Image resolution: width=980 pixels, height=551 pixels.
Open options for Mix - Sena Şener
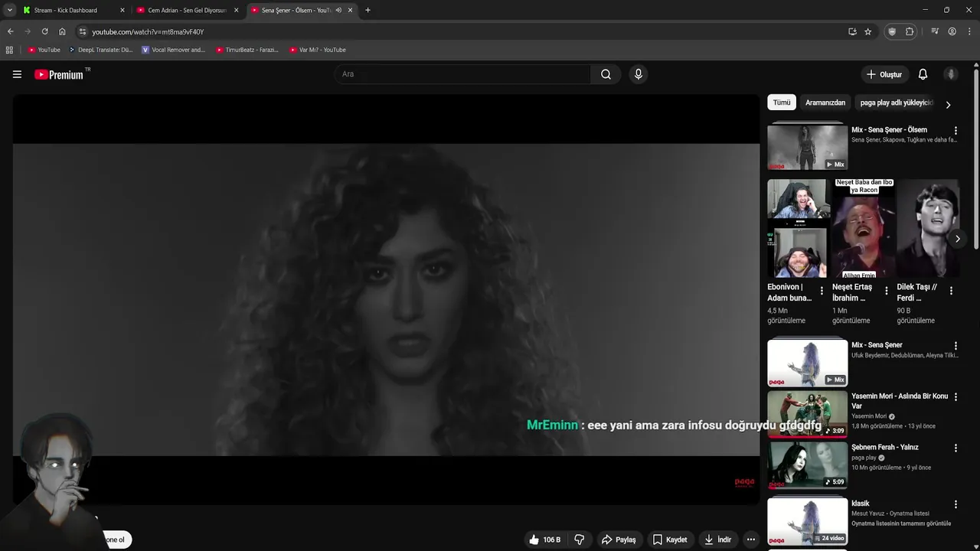coord(955,346)
